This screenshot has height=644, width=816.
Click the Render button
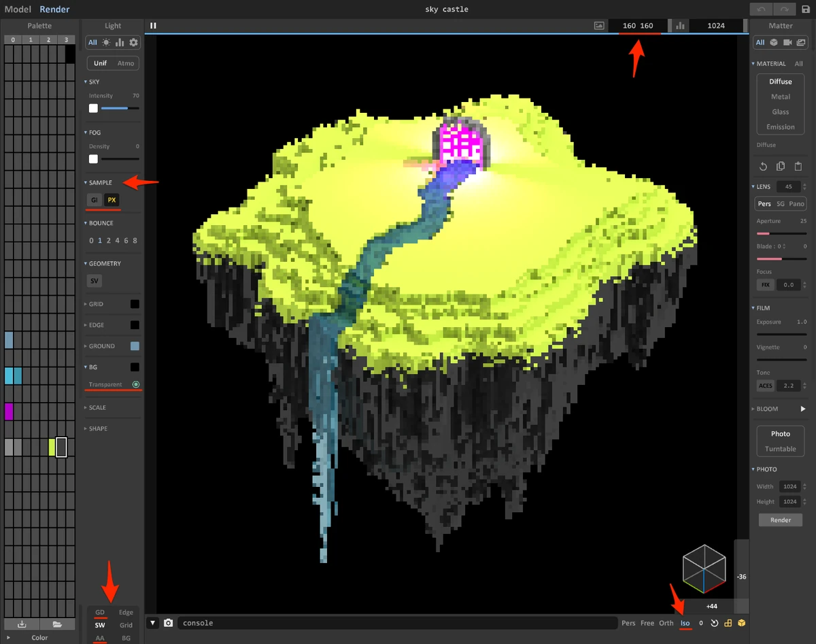pos(780,520)
